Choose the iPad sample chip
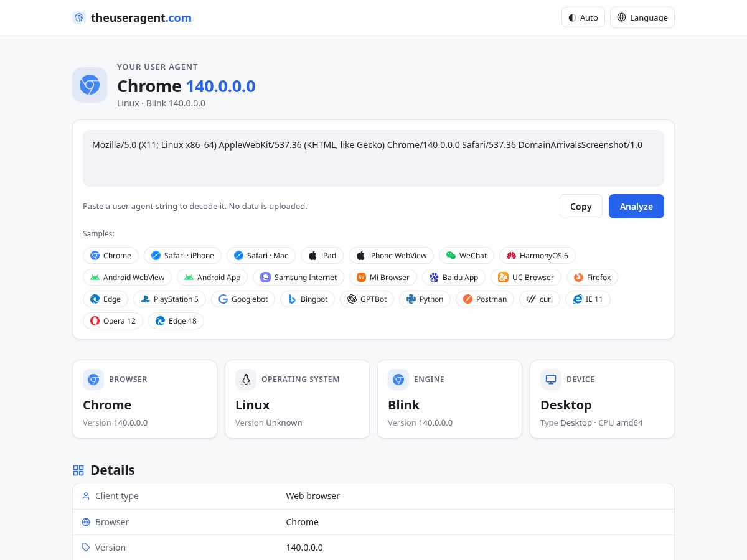This screenshot has height=560, width=747. pyautogui.click(x=322, y=256)
